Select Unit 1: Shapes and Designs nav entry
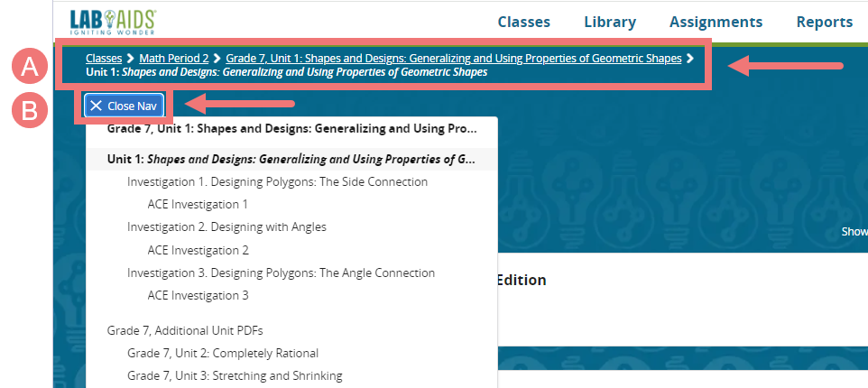868x388 pixels. coord(291,160)
